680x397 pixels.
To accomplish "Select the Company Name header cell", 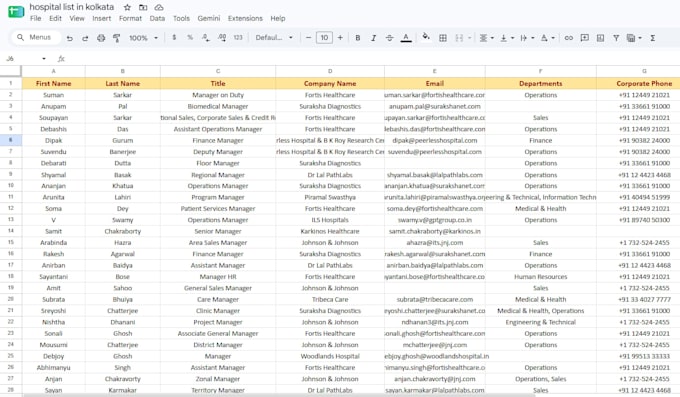I will [330, 83].
